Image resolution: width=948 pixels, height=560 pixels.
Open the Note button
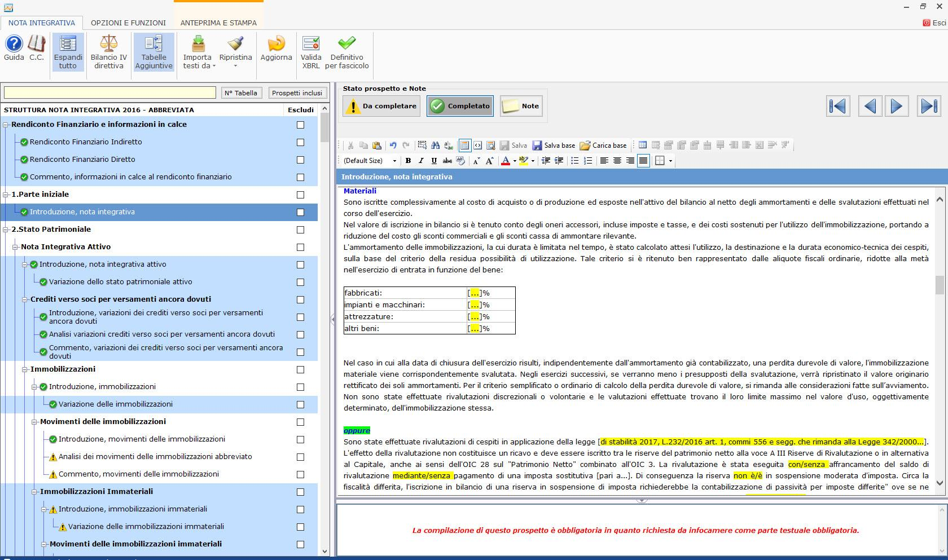click(x=521, y=106)
